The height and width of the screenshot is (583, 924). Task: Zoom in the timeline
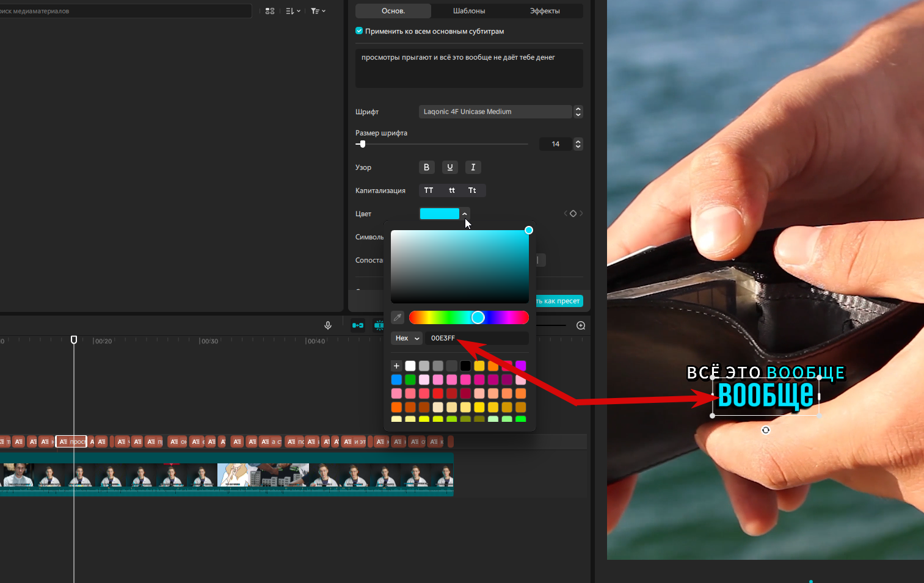(x=581, y=325)
